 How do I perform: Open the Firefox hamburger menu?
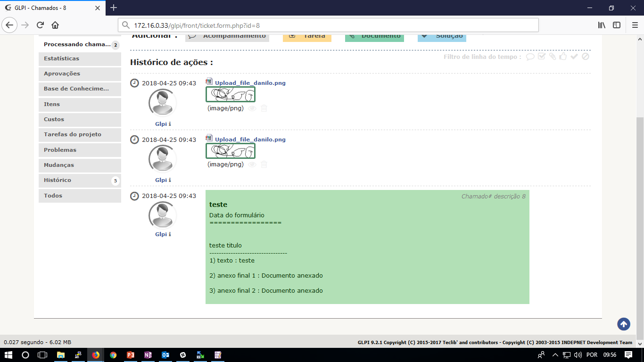click(x=634, y=25)
